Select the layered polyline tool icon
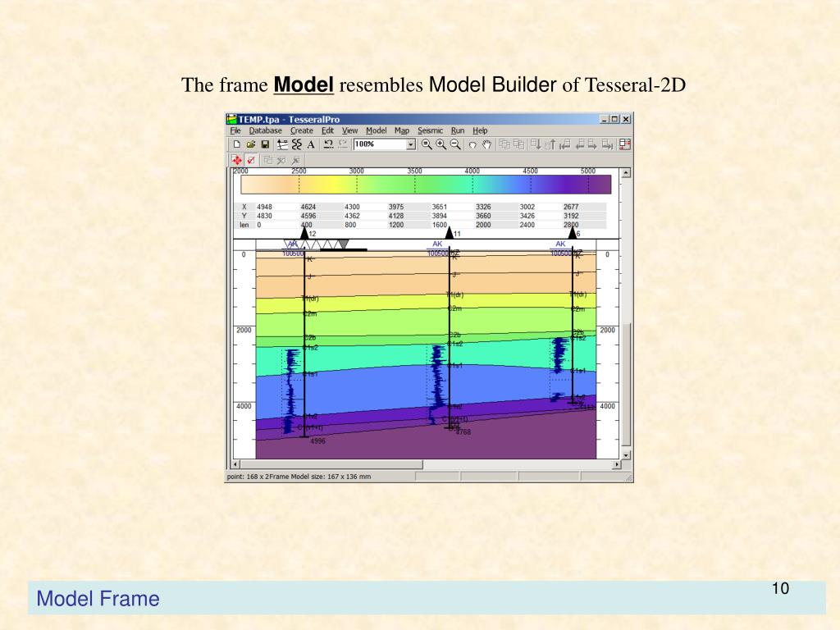Viewport: 840px width, 630px height. click(x=282, y=144)
